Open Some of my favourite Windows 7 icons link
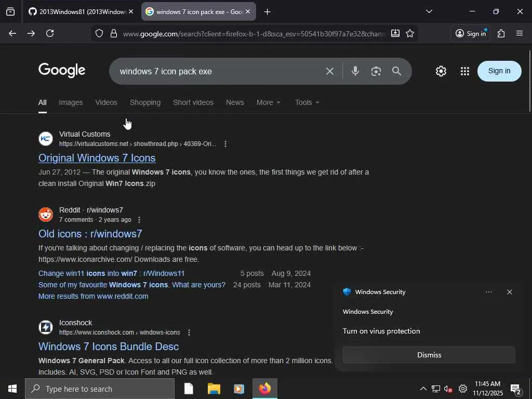The image size is (532, 399). [131, 285]
